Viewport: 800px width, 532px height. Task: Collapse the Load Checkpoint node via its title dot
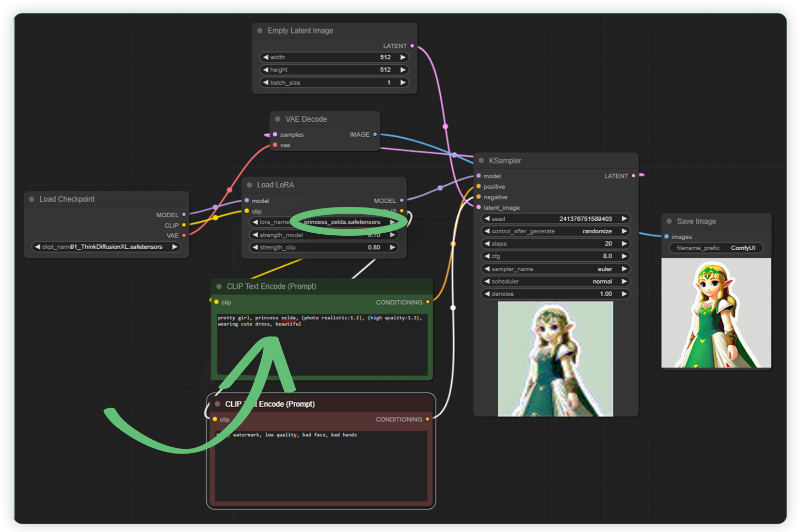coord(32,199)
